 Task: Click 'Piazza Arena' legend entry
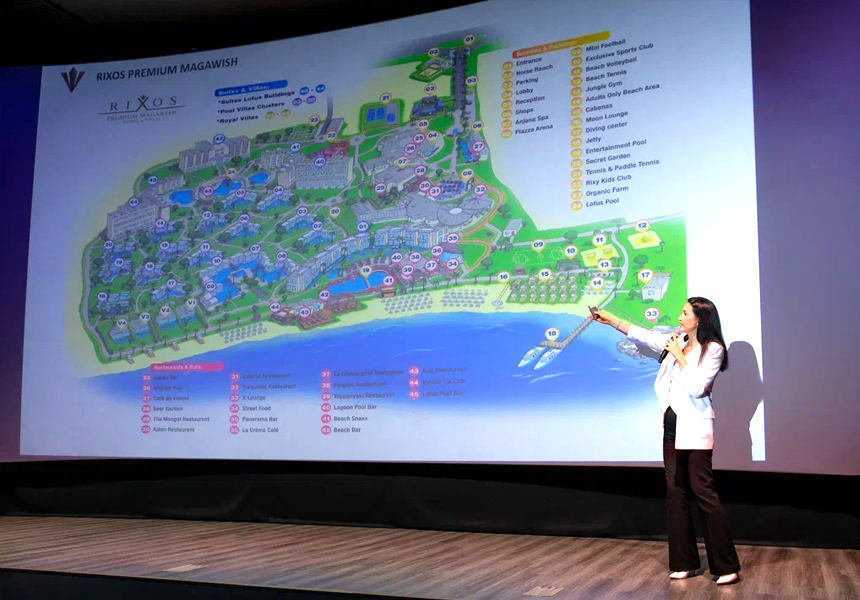534,129
